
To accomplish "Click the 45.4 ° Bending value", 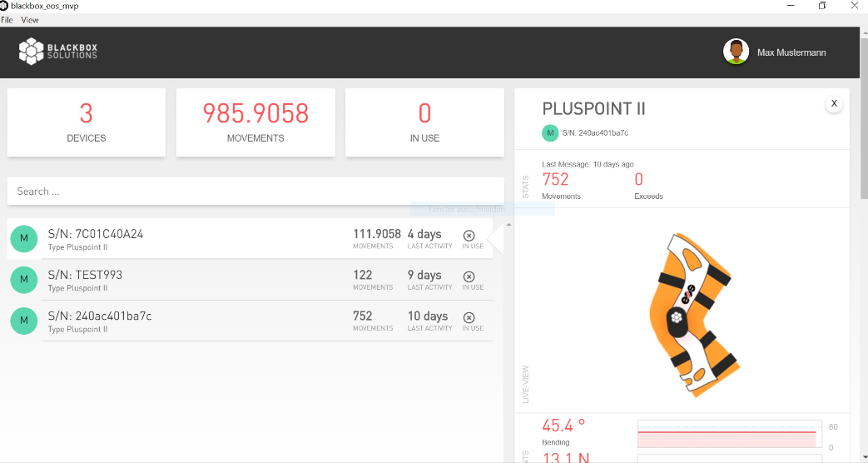I will click(x=563, y=426).
